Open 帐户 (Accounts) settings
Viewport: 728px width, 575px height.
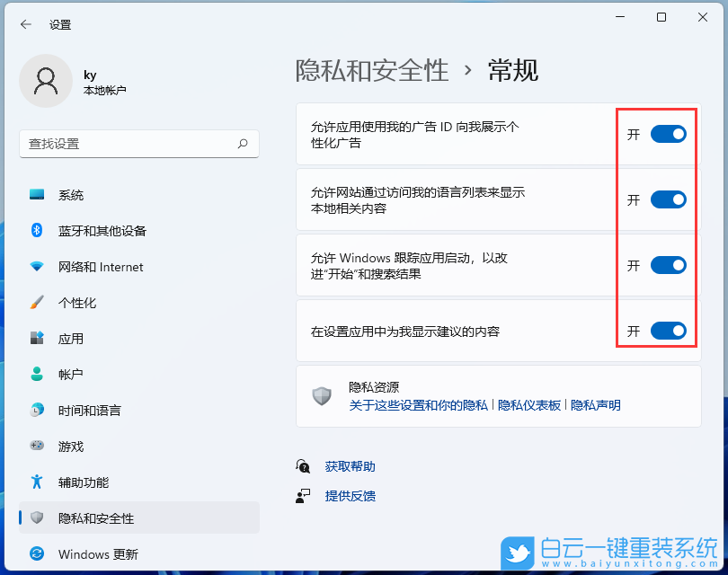(70, 375)
